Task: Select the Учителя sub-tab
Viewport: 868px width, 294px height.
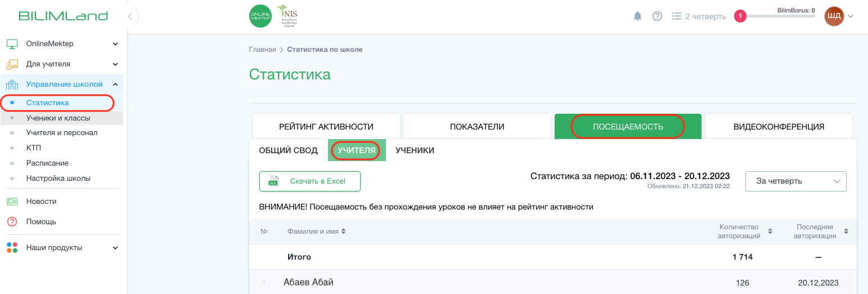Action: coord(357,151)
